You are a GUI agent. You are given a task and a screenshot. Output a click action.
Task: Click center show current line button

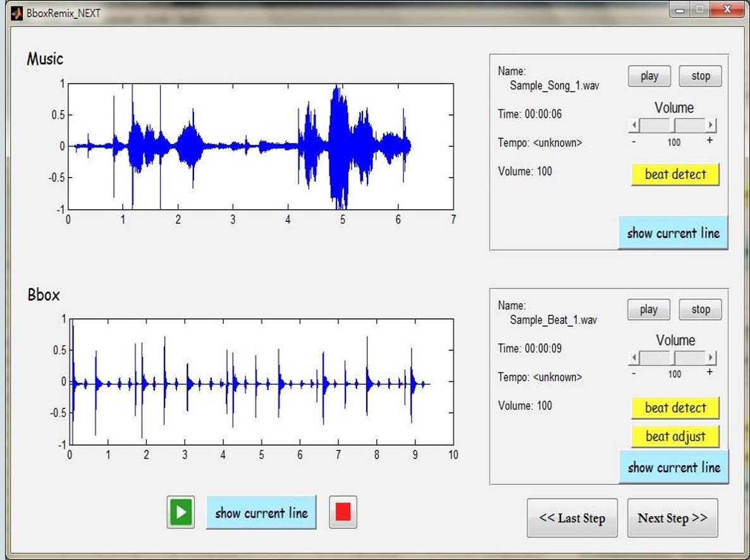261,513
